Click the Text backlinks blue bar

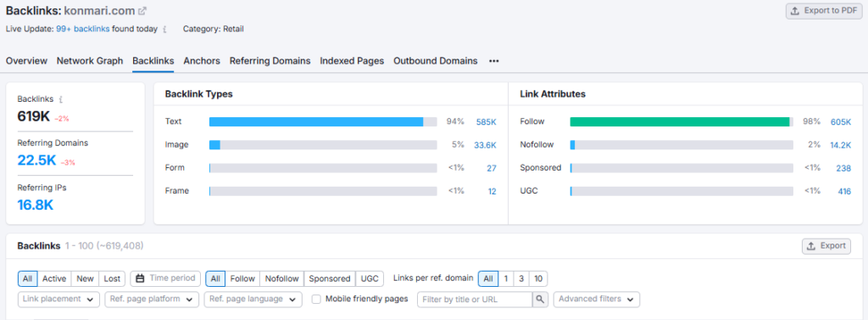click(316, 122)
